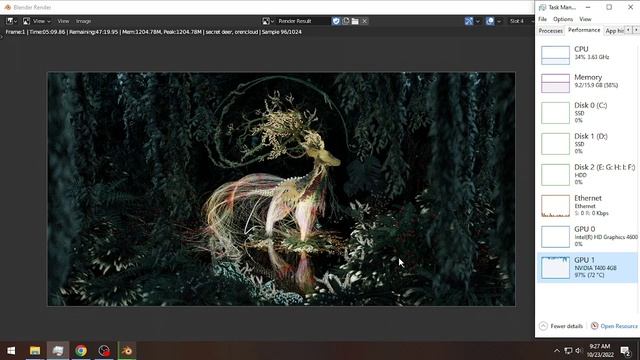This screenshot has width=640, height=360.
Task: Click the volume speaker tray icon
Action: click(578, 351)
